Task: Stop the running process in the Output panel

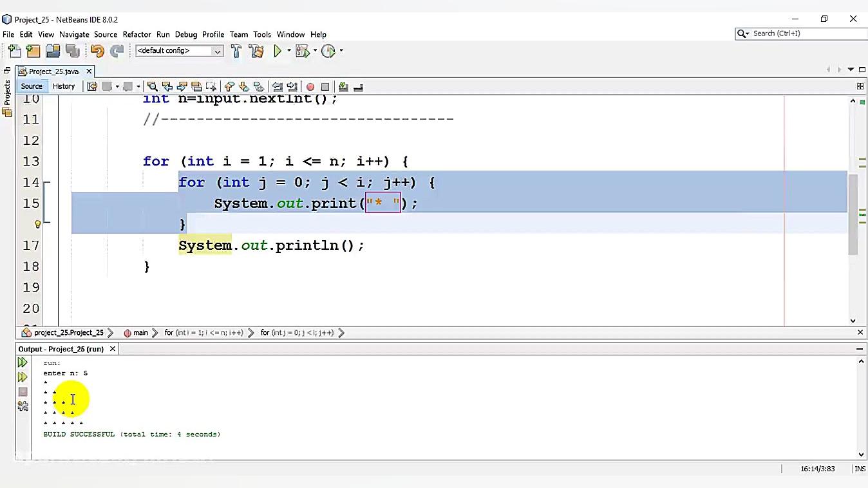Action: tap(23, 391)
